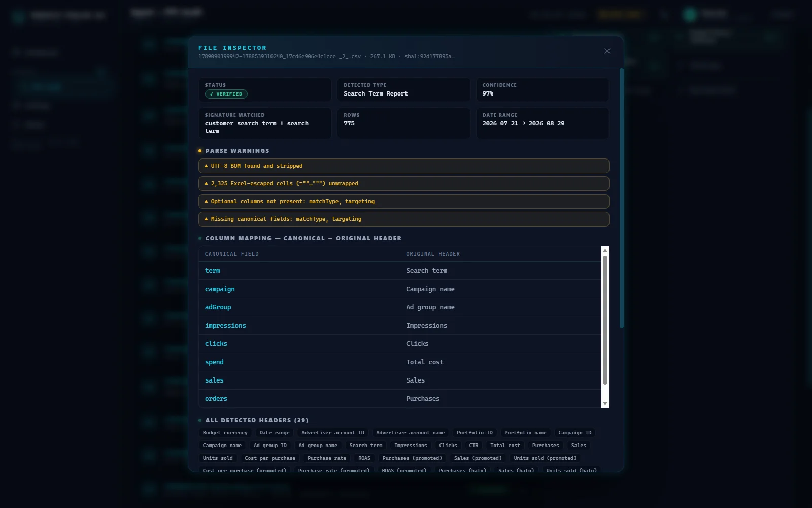Click the date range value 2026-07-21 → 2026-08-29
The image size is (812, 508).
pos(523,123)
